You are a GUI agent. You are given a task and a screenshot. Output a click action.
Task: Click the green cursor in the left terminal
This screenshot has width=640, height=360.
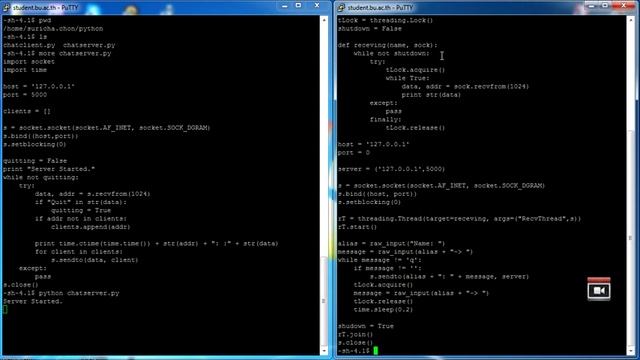pyautogui.click(x=5, y=310)
